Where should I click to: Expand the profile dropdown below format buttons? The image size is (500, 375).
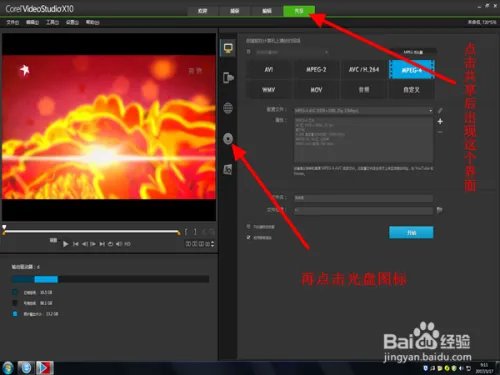[363, 110]
